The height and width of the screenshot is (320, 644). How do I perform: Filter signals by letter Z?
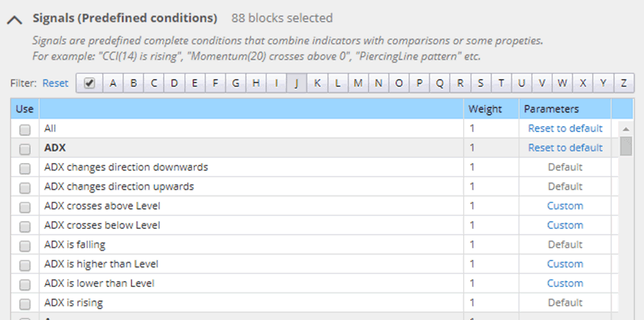pos(624,83)
